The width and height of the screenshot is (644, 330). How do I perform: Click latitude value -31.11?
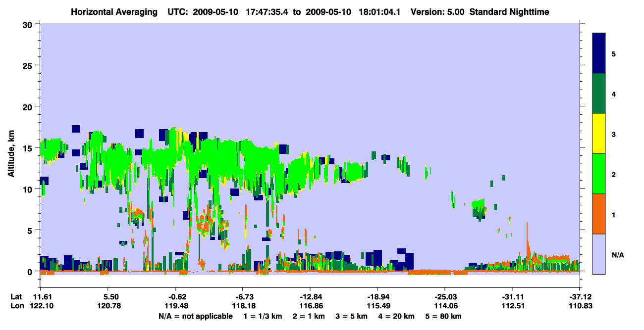click(512, 296)
